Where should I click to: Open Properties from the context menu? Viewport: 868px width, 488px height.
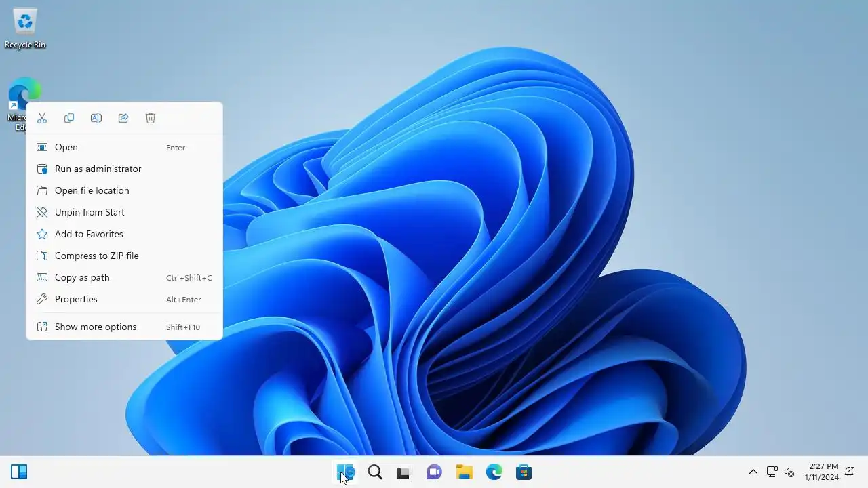coord(124,299)
